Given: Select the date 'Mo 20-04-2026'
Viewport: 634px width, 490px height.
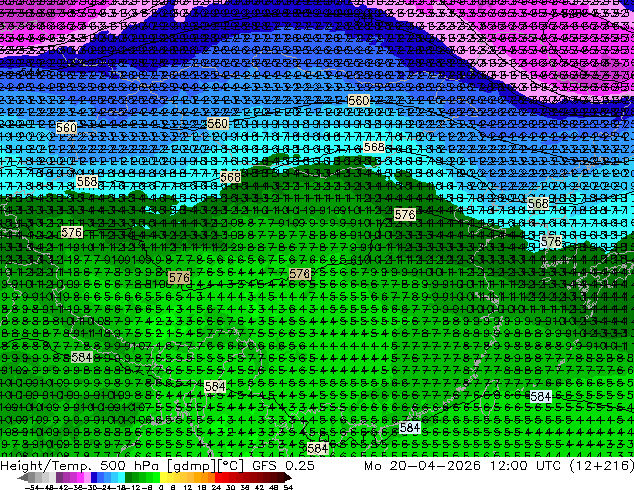Looking at the screenshot, I should click(x=423, y=466).
